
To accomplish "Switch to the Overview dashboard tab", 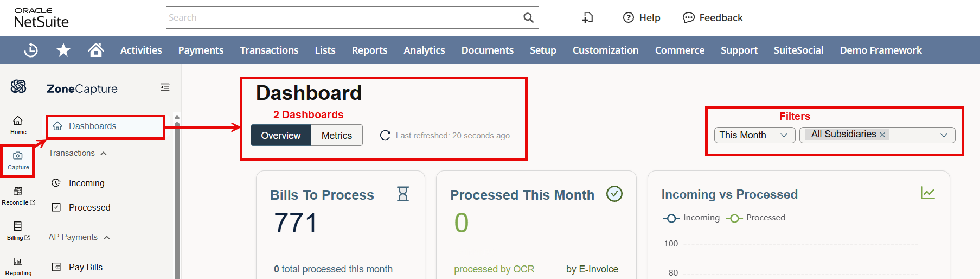I will tap(281, 135).
